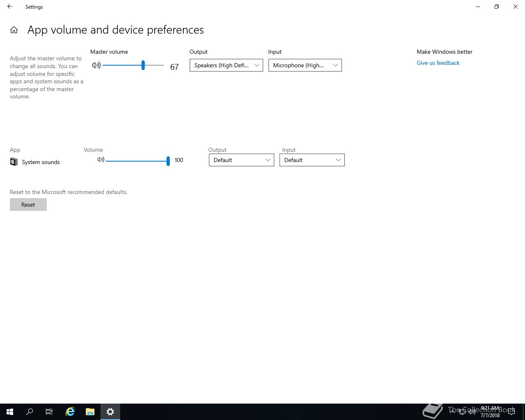
Task: Open the Microphone input device dropdown
Action: (305, 65)
